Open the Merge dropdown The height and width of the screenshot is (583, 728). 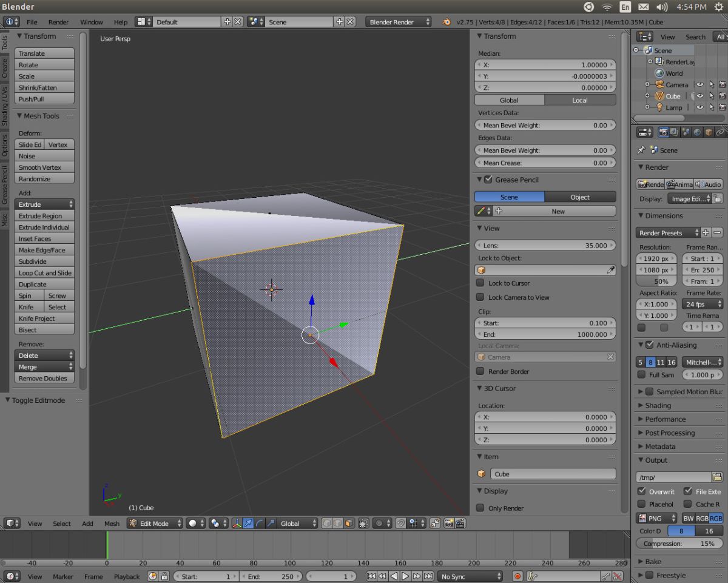click(x=44, y=367)
